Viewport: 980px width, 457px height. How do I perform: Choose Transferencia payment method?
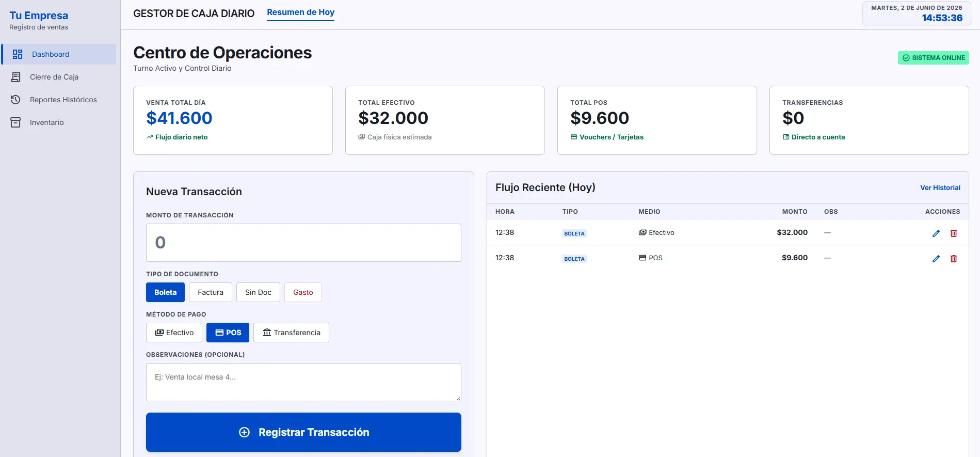pyautogui.click(x=291, y=333)
